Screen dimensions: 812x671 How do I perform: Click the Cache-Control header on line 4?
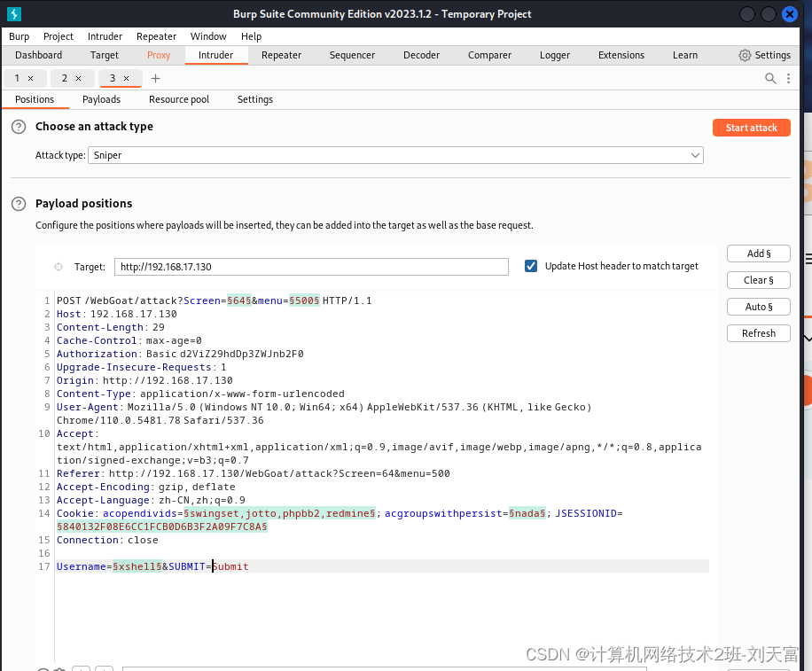(x=129, y=341)
